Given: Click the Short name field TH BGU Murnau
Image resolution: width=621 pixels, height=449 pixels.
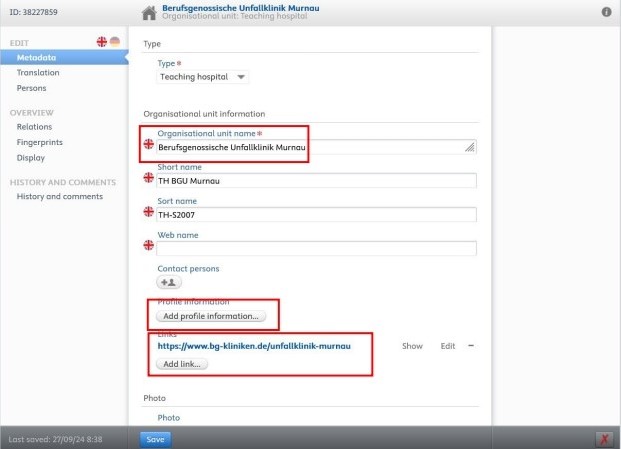Looking at the screenshot, I should 316,181.
